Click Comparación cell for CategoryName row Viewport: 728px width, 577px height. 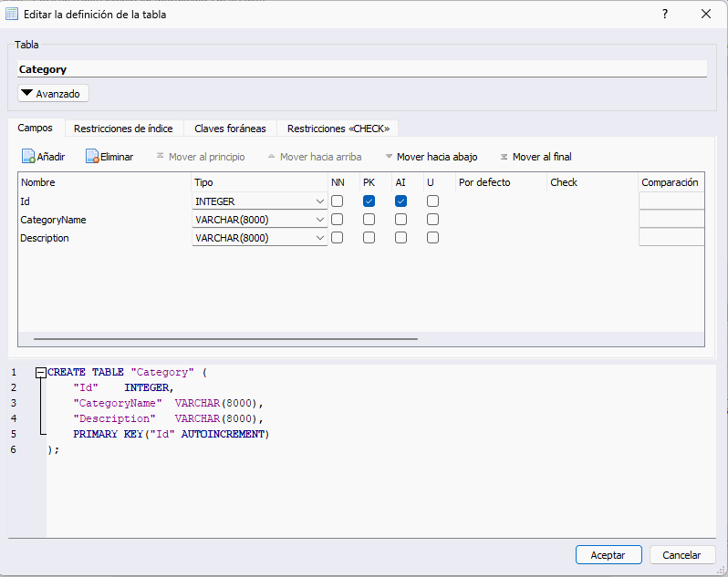coord(671,220)
